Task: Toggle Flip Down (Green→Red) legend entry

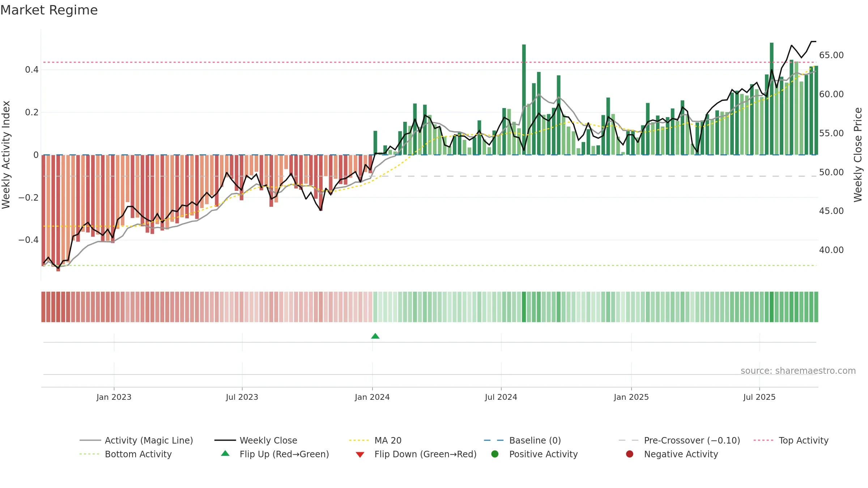Action: [416, 454]
